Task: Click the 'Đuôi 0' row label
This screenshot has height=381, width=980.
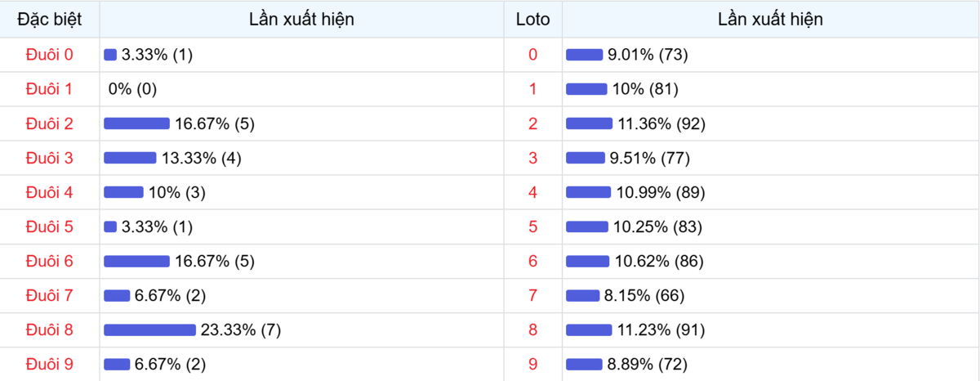Action: [x=49, y=55]
